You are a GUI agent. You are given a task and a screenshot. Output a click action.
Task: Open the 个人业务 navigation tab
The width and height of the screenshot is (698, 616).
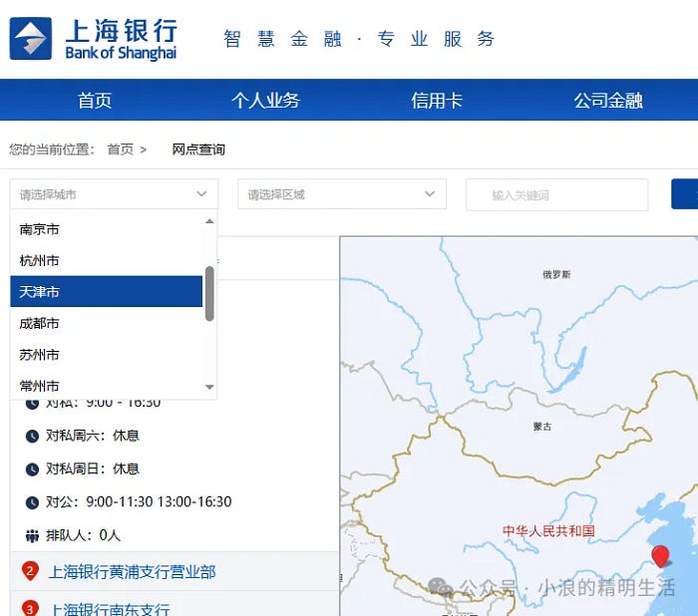pyautogui.click(x=266, y=100)
